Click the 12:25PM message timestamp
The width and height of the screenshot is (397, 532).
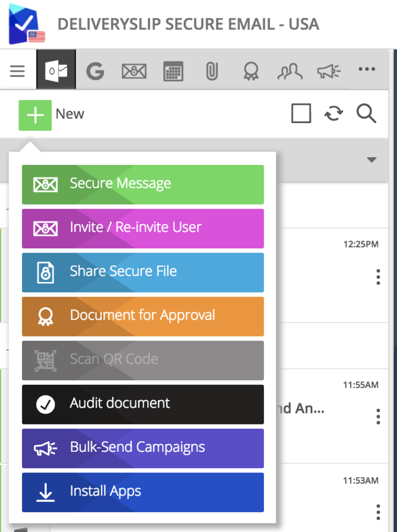coord(361,244)
